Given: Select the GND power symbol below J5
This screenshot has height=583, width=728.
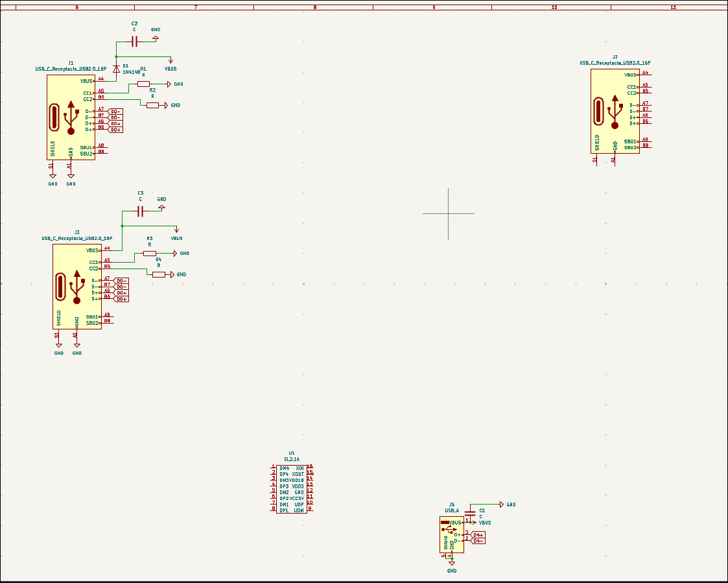Looking at the screenshot, I should coord(451,563).
